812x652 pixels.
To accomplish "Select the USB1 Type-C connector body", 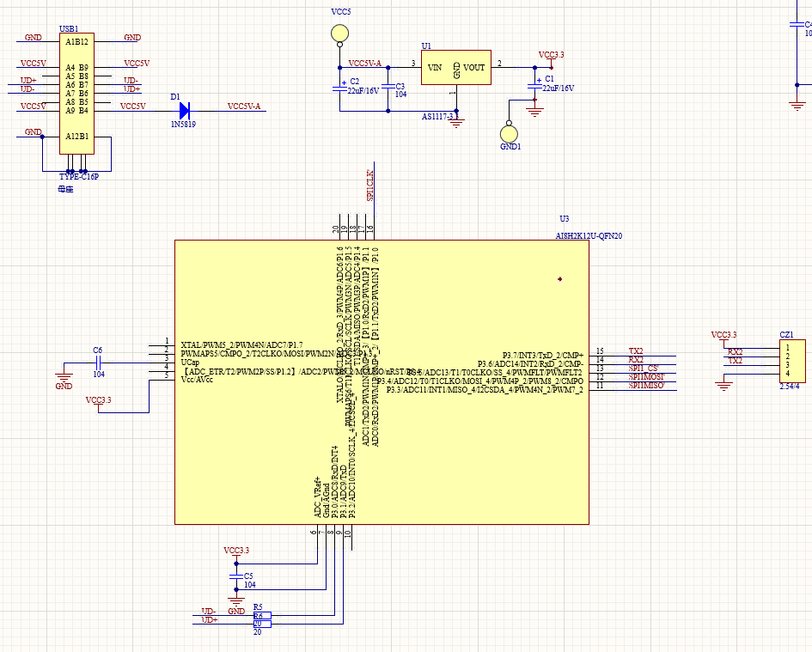I will pos(76,94).
